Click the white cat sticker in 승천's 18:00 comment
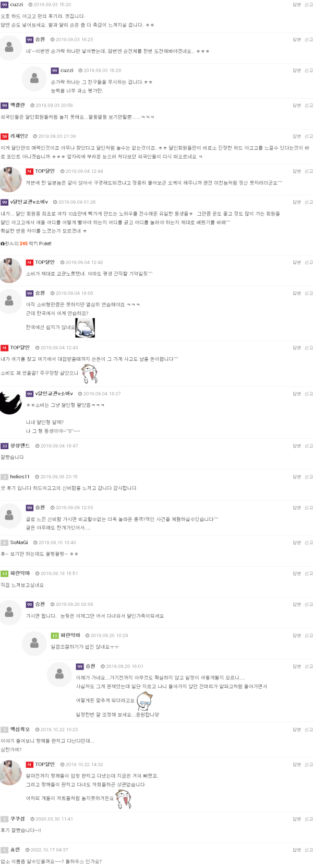 (x=85, y=328)
